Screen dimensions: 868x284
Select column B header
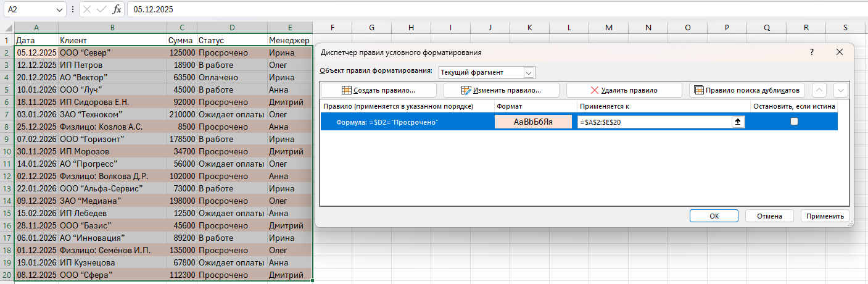[112, 28]
